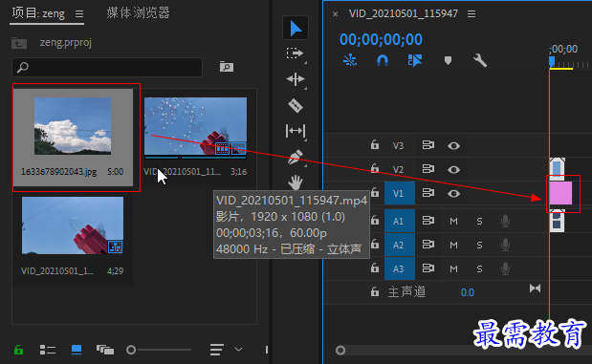Viewport: 592px width, 364px height.
Task: Click the nest sequence insert icon
Action: point(350,60)
